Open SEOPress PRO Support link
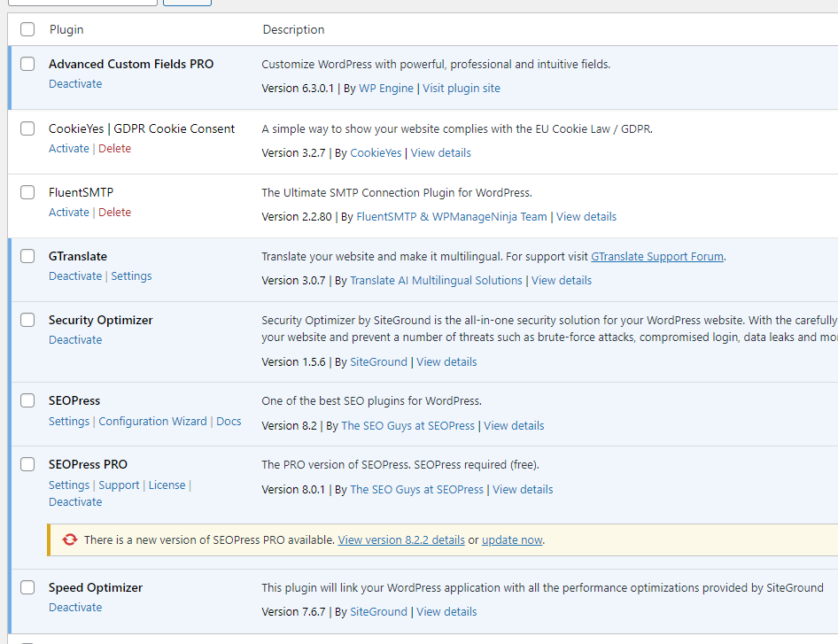Screen dimensions: 838x644 119,485
